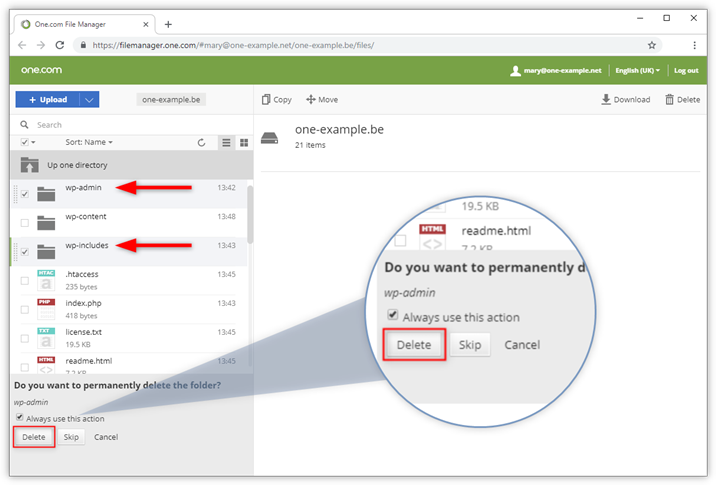Click Log out

click(x=686, y=70)
